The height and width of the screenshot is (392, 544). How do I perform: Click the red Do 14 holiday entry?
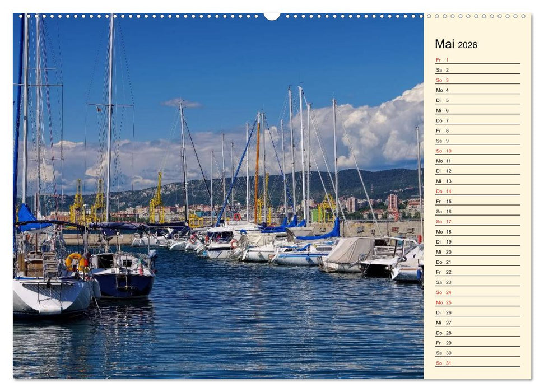[x=476, y=193]
